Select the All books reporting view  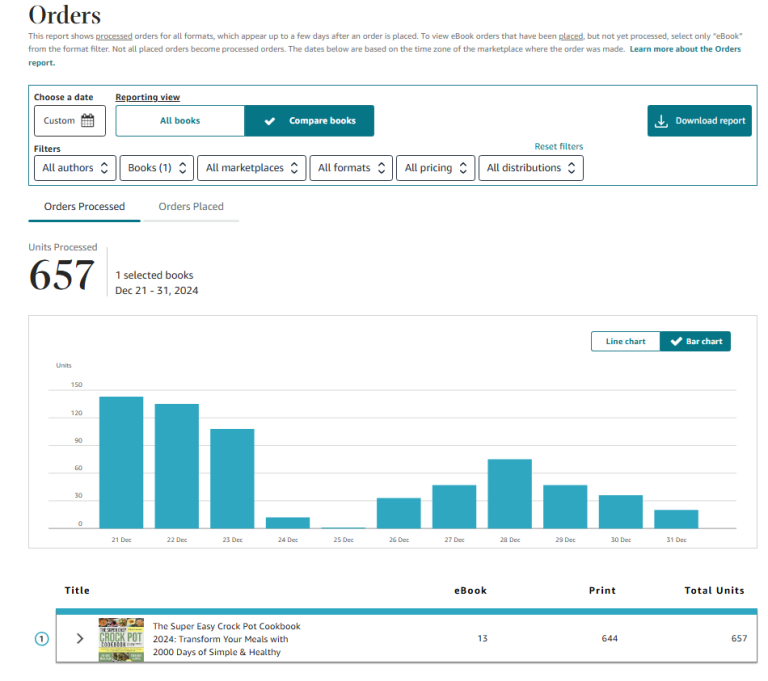click(180, 121)
